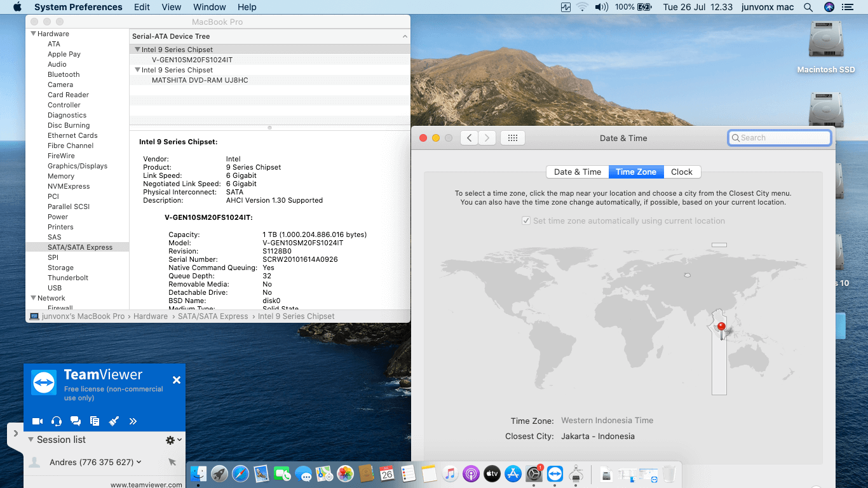Collapse the Hardware section in sidebar
This screenshot has width=868, height=488.
point(34,34)
